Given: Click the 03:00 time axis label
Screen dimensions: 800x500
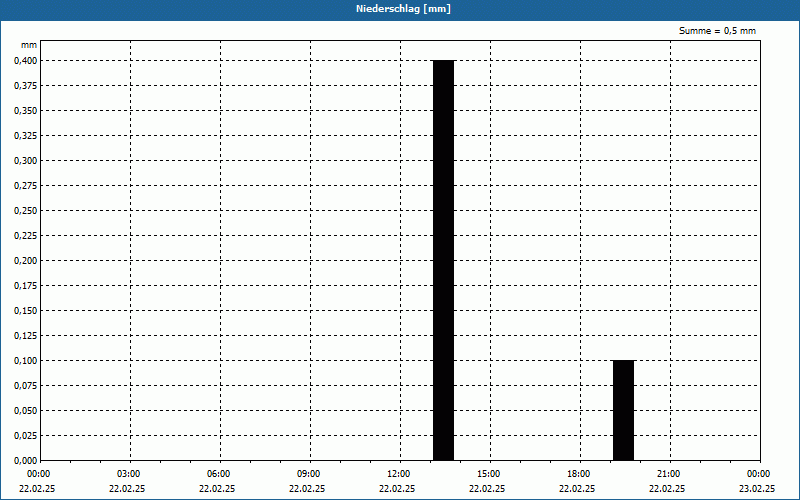Looking at the screenshot, I should tap(129, 474).
